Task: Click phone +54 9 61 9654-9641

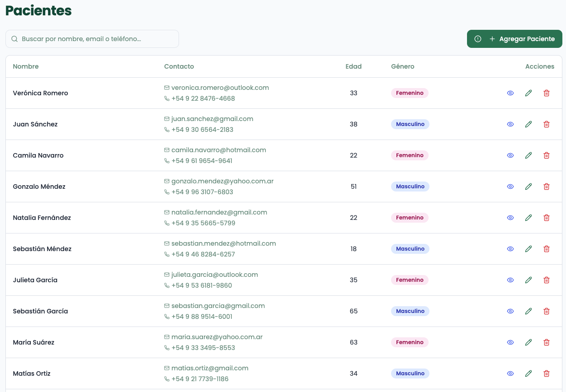Action: 202,161
